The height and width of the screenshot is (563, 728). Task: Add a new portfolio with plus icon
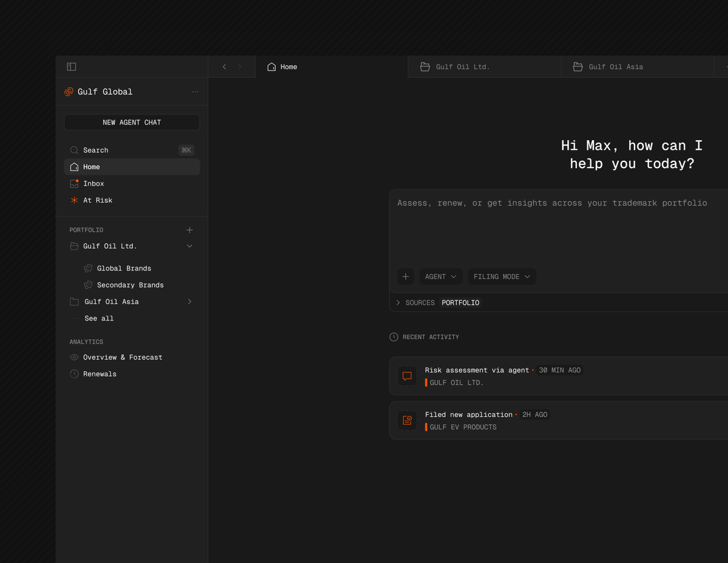pos(189,230)
